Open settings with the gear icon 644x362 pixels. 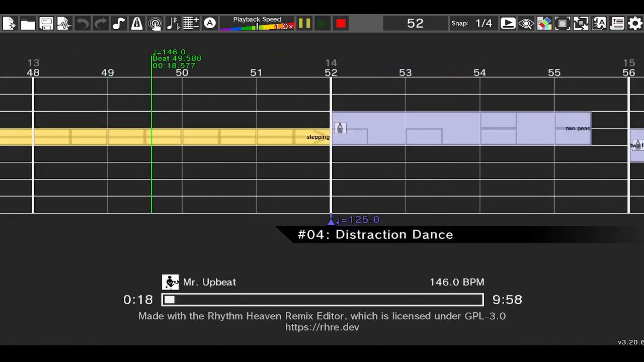635,24
